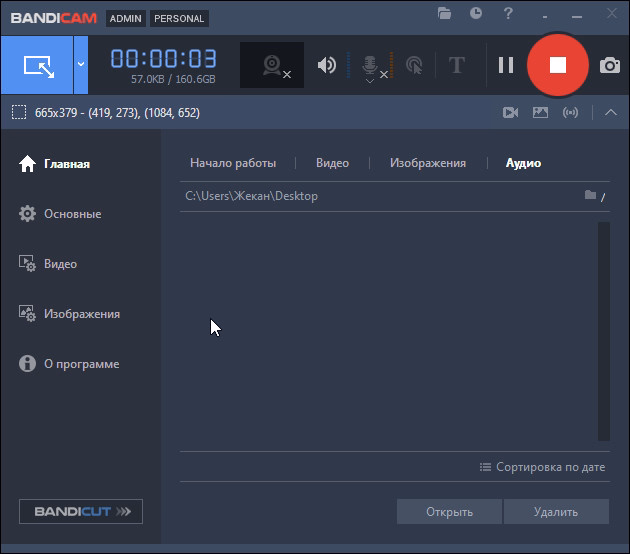Open the output folder icon in title bar
This screenshot has height=554, width=630.
click(x=445, y=14)
